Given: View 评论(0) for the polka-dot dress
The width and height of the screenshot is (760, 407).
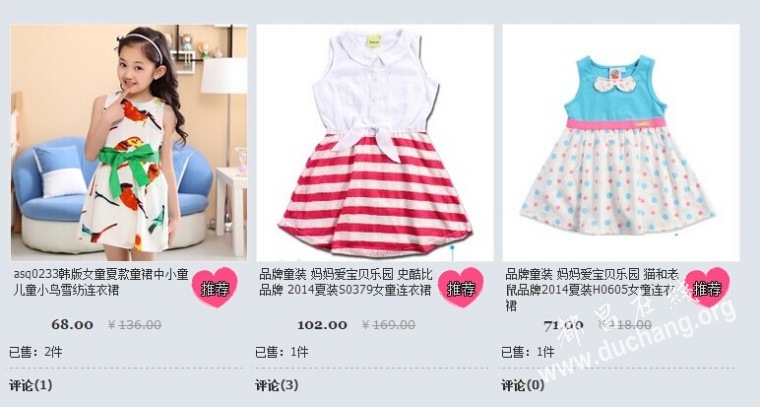Looking at the screenshot, I should point(523,386).
